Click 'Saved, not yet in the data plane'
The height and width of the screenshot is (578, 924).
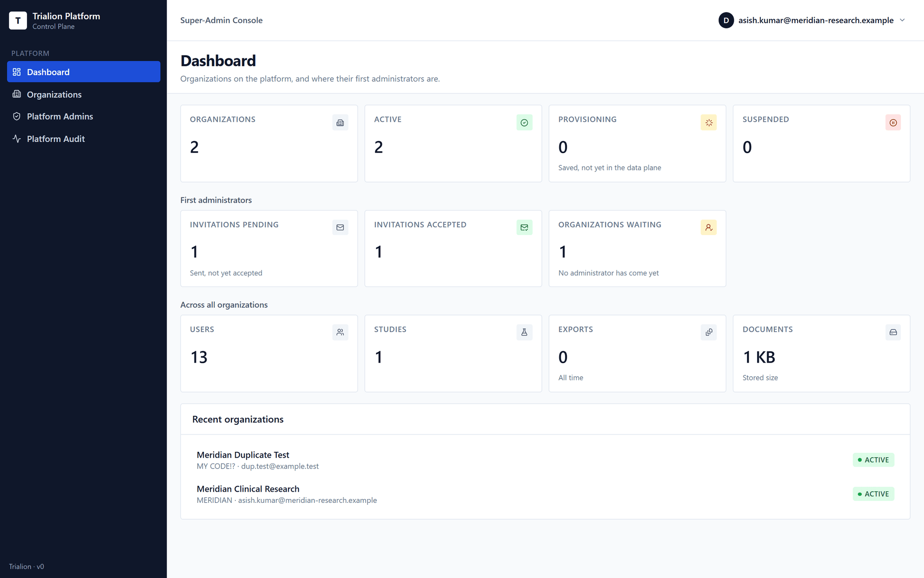click(x=610, y=168)
